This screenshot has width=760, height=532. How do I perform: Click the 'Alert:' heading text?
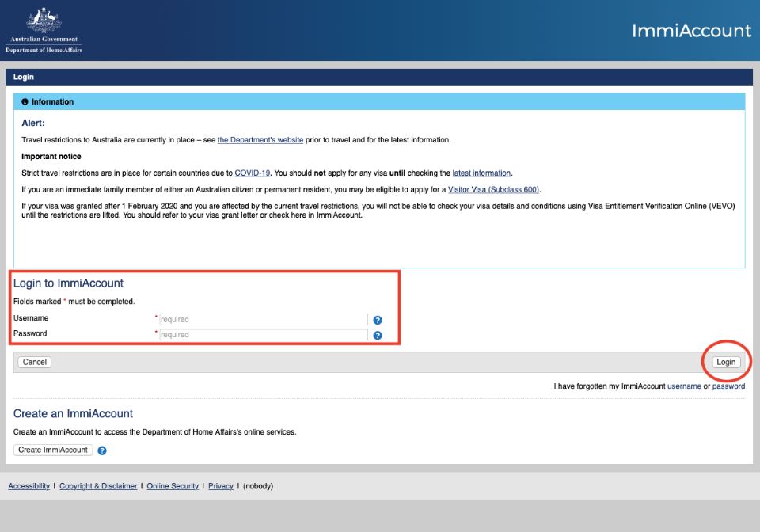tap(33, 123)
